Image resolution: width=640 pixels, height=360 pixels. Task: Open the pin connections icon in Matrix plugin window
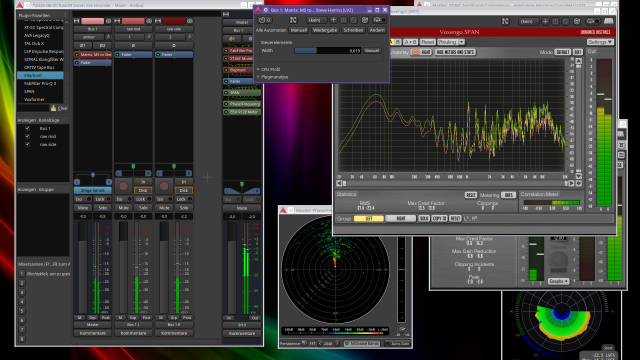(x=293, y=20)
